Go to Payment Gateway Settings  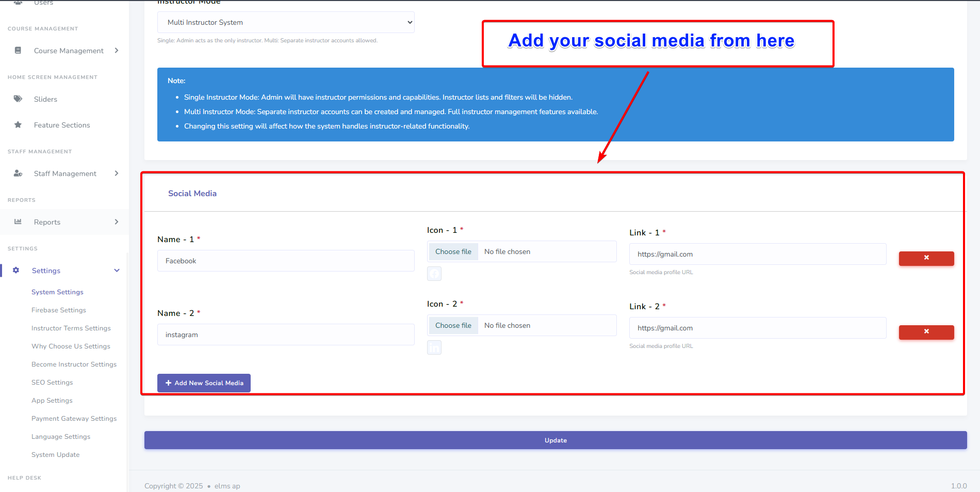pos(74,419)
